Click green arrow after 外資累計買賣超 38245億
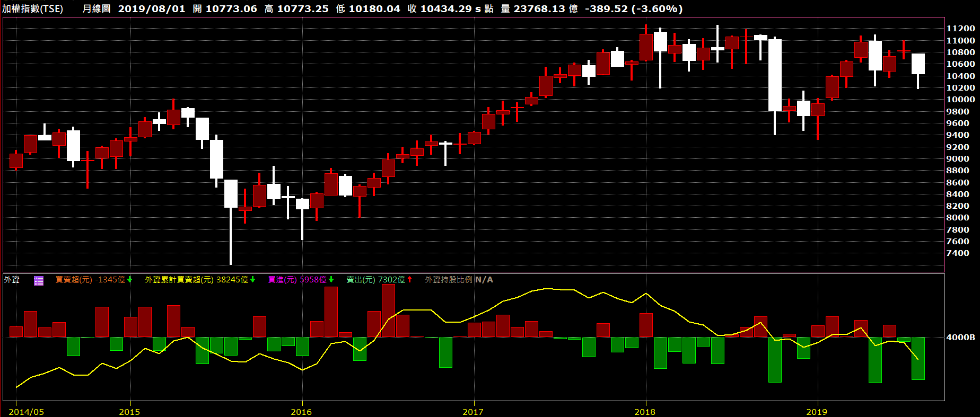The width and height of the screenshot is (980, 417). (x=253, y=280)
